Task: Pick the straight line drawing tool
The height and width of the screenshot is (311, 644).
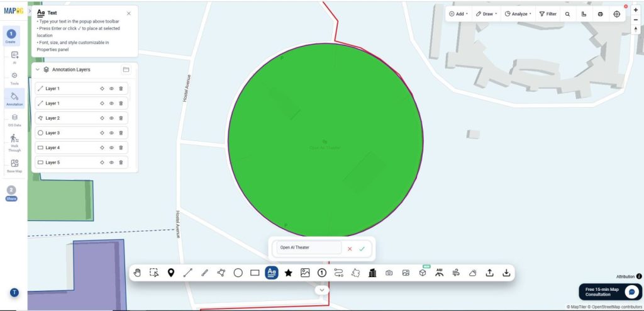Action: tap(187, 273)
